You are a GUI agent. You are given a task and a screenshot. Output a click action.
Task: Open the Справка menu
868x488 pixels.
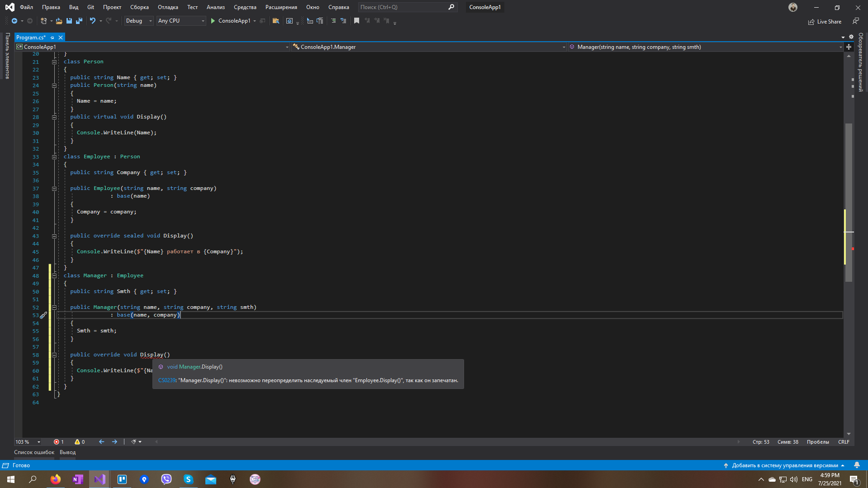(339, 7)
